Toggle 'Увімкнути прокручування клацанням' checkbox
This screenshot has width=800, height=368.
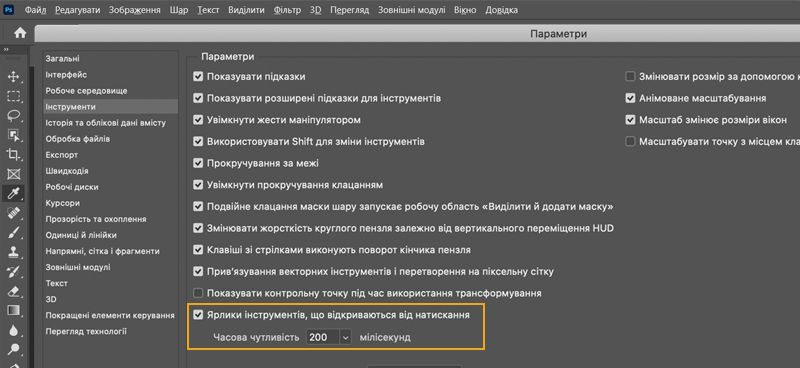click(x=198, y=185)
